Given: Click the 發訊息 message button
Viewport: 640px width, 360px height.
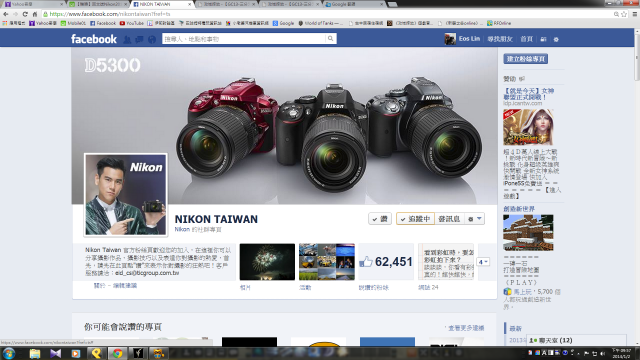Looking at the screenshot, I should point(449,219).
